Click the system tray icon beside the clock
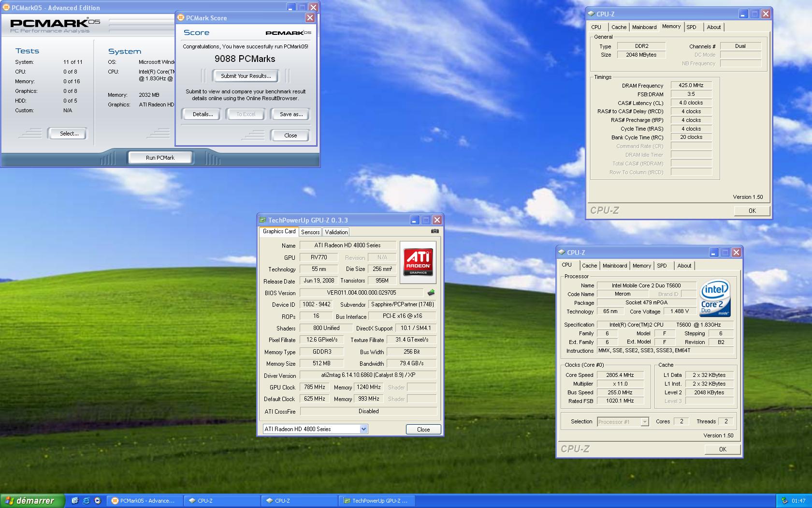Image resolution: width=812 pixels, height=508 pixels. pyautogui.click(x=784, y=501)
